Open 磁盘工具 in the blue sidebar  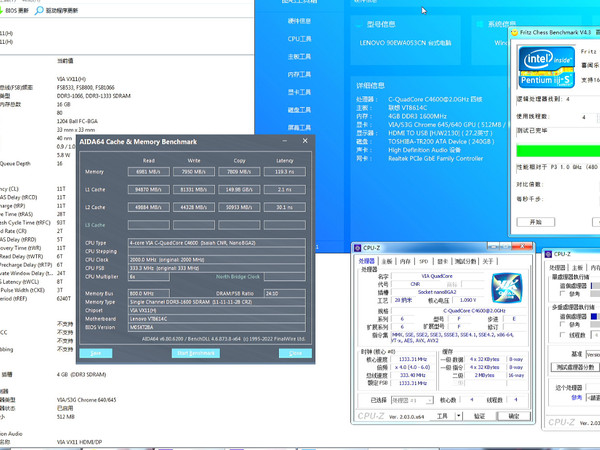(299, 109)
